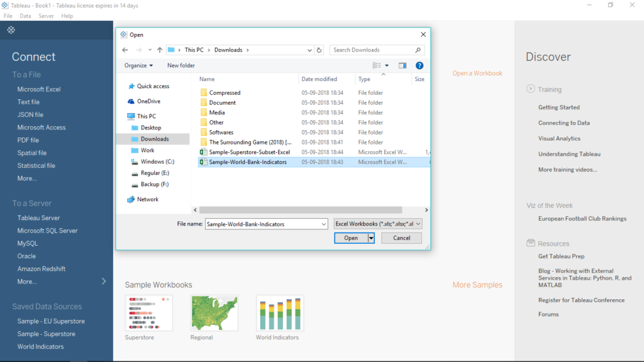Toggle the preview pane icon
This screenshot has width=644, height=362.
coord(402,65)
